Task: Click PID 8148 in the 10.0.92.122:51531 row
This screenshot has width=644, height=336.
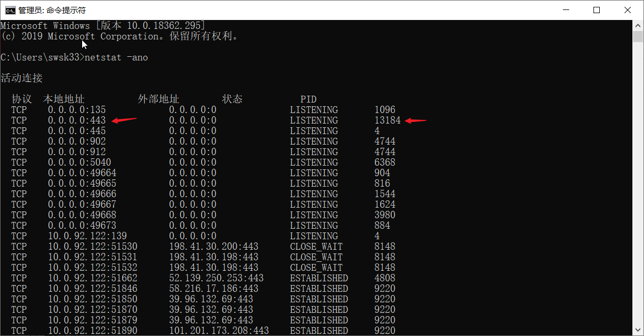Action: click(385, 257)
